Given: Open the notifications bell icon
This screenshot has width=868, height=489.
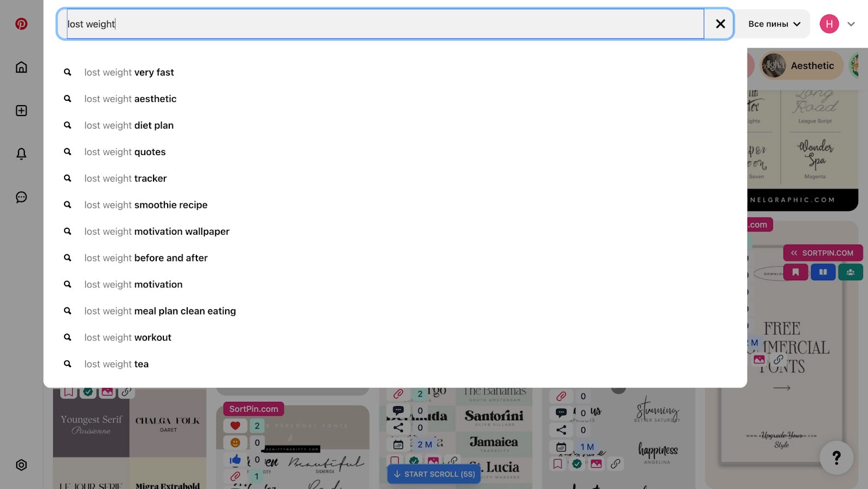Looking at the screenshot, I should point(21,154).
